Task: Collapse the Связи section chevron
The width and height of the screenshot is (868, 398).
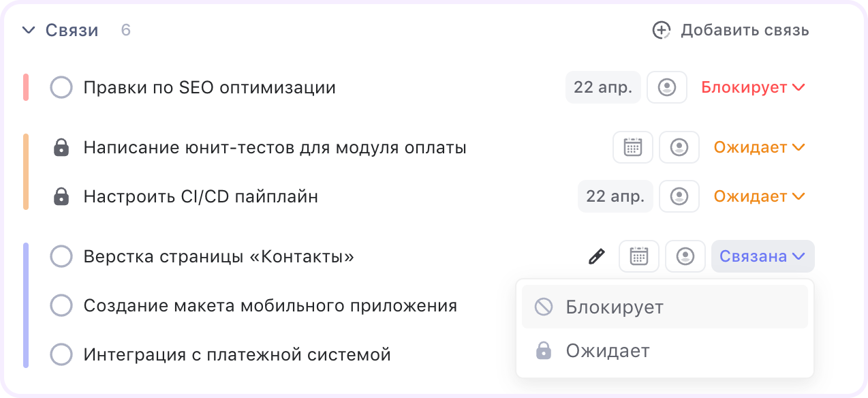Action: 28,31
